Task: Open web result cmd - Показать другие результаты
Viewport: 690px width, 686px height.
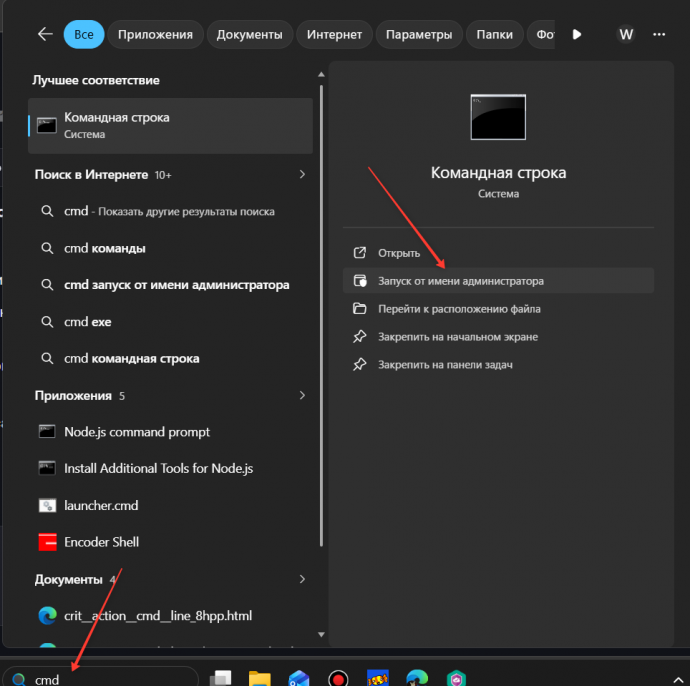Action: (x=170, y=211)
